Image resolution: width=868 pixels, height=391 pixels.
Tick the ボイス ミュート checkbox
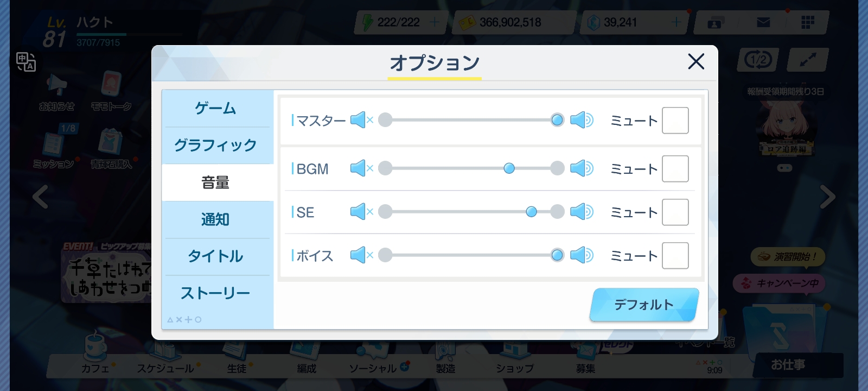click(675, 256)
